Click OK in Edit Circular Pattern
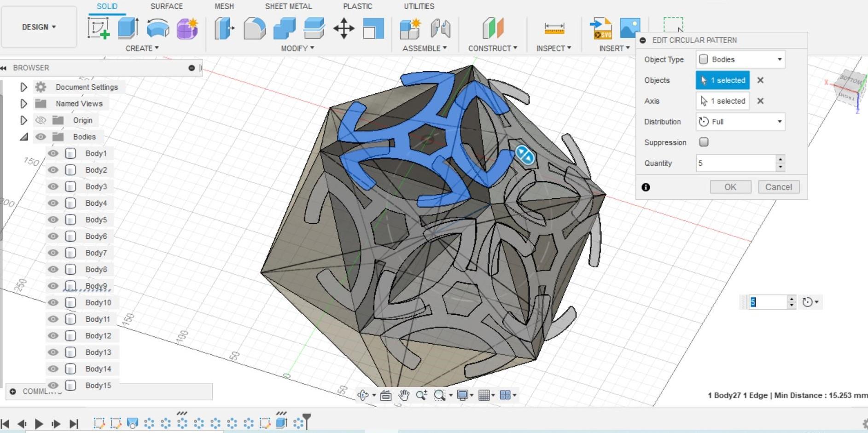Screen dimensions: 868x433 point(730,187)
